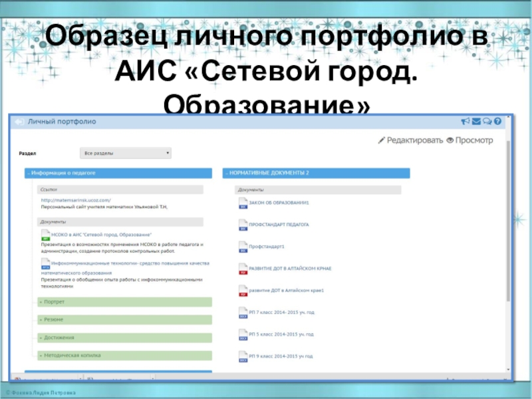Open ПРОФСТАНДАРТ ПЕДАГОГА document
The image size is (532, 399).
pyautogui.click(x=279, y=225)
